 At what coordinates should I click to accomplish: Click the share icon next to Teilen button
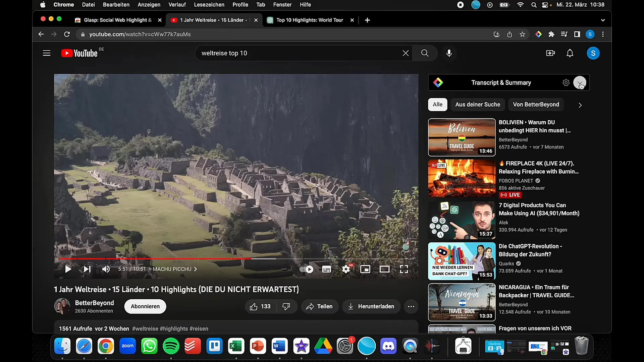coord(310,306)
